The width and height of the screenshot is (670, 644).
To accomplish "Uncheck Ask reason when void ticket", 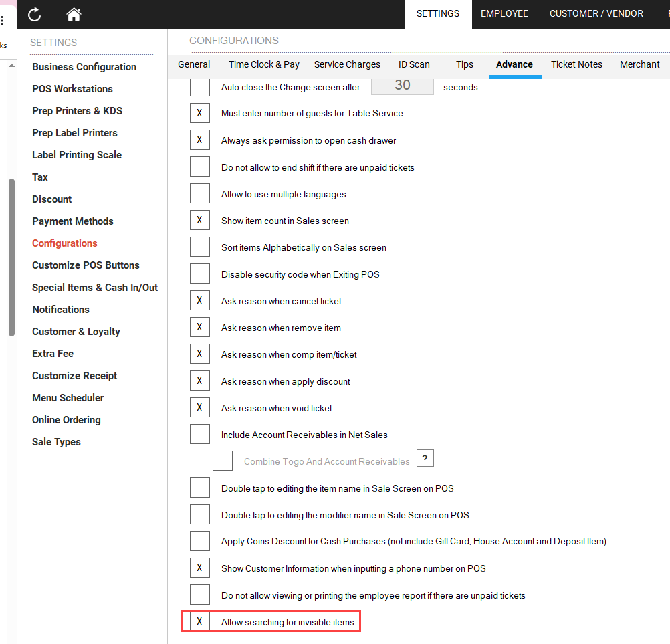I will point(200,407).
